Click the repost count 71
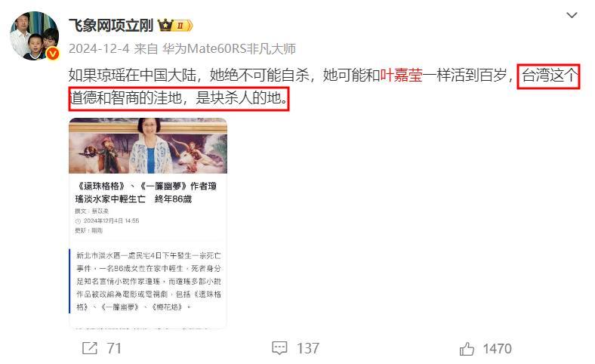The height and width of the screenshot is (364, 595). (114, 348)
